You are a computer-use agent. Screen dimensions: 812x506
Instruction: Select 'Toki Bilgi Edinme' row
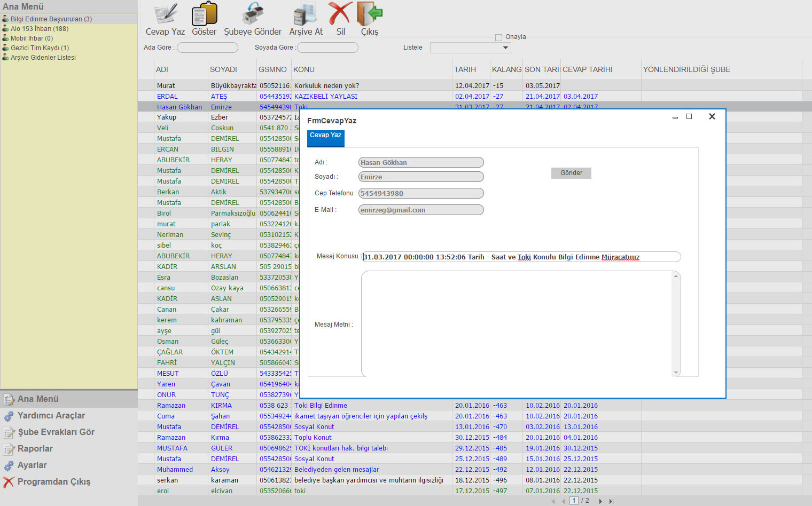475,405
